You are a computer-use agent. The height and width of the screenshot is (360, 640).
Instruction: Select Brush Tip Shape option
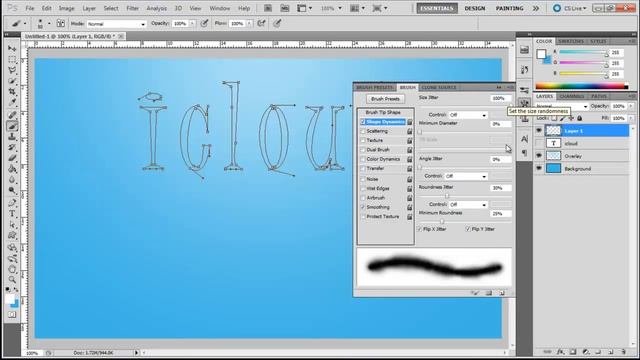tap(383, 112)
